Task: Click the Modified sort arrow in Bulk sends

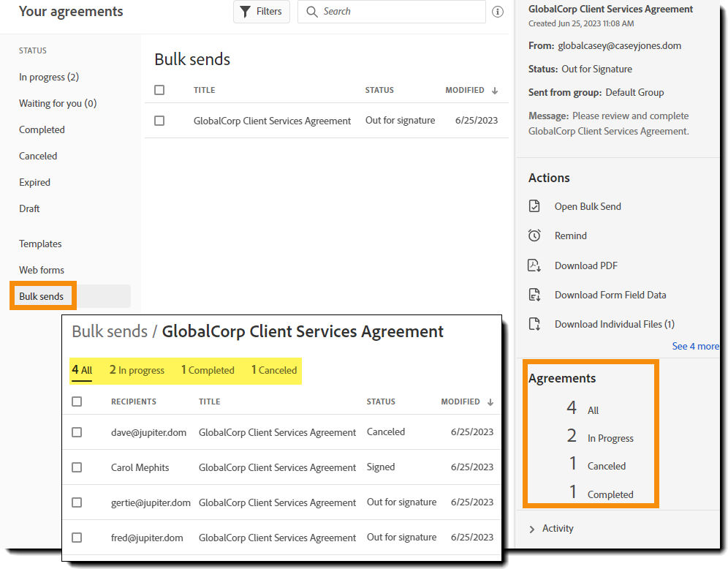Action: 495,90
